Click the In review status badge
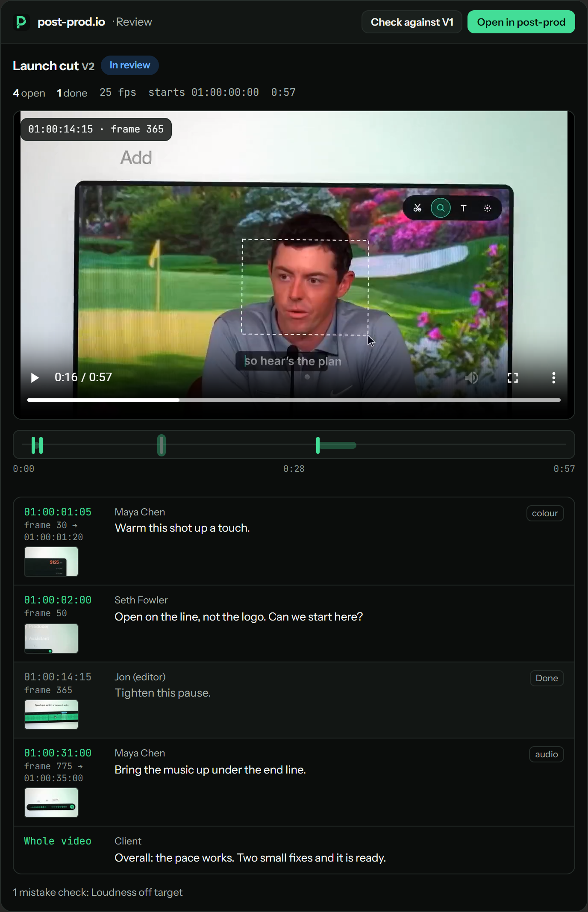The width and height of the screenshot is (588, 912). click(x=130, y=65)
